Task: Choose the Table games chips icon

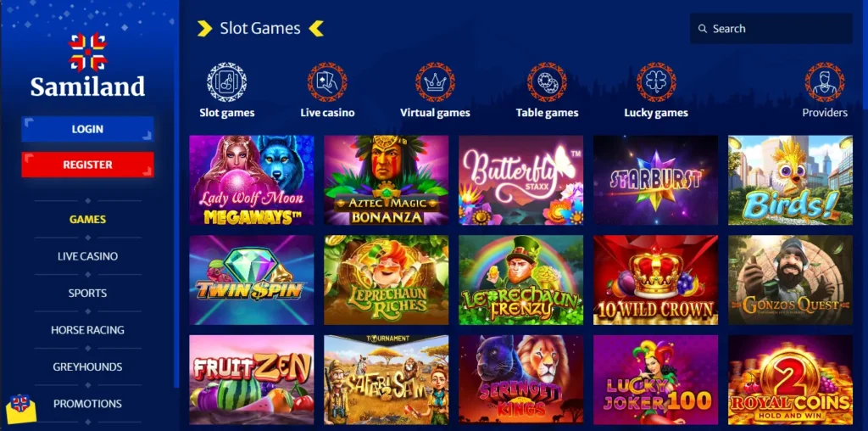Action: tap(547, 82)
